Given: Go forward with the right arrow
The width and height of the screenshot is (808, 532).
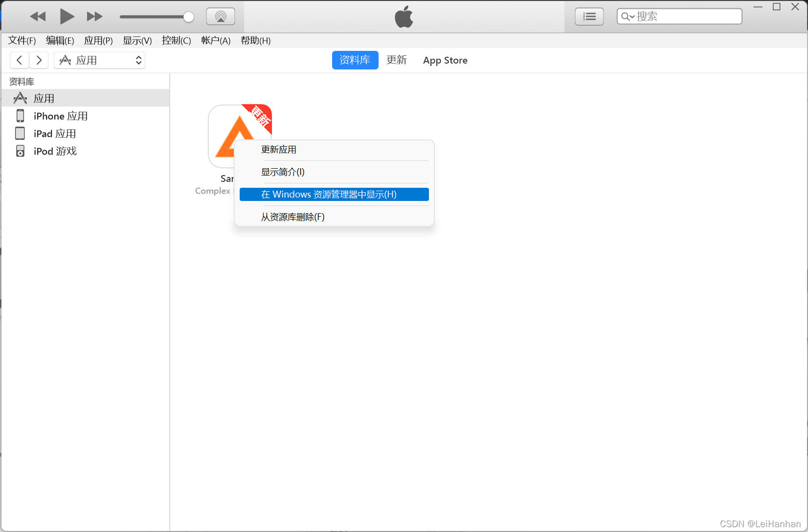Looking at the screenshot, I should [39, 60].
